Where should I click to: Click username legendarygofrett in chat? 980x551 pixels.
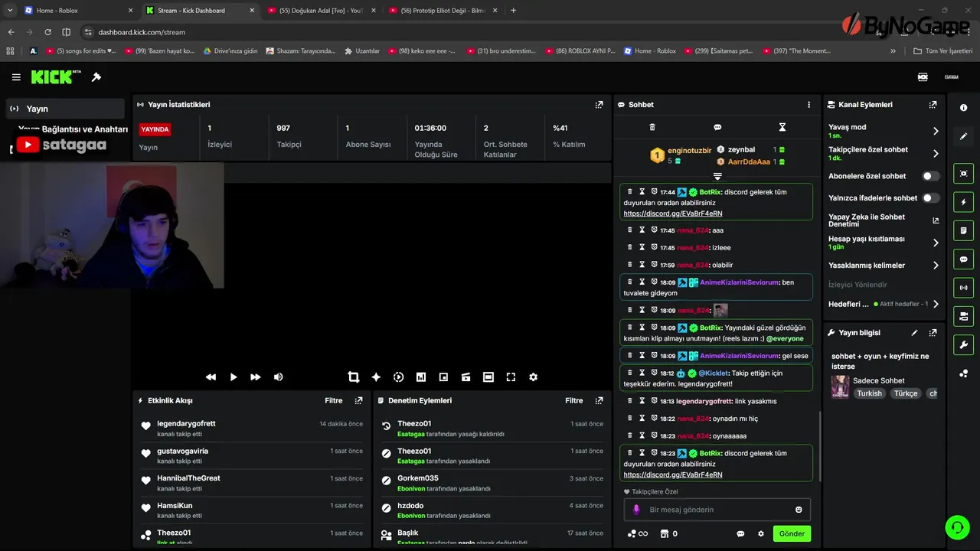(x=704, y=402)
